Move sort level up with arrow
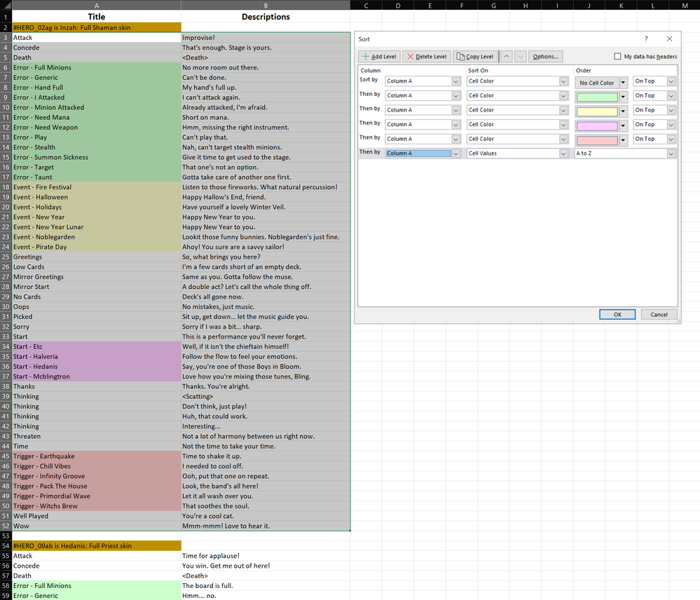700x600 pixels. [506, 57]
